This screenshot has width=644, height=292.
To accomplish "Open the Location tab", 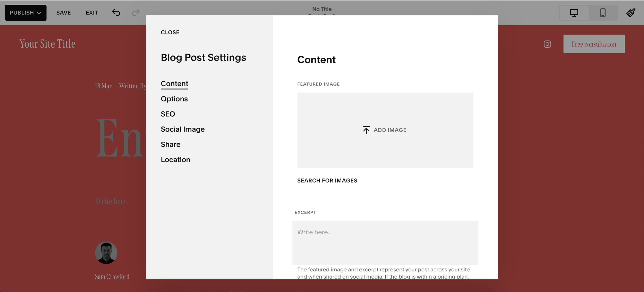I will 175,160.
